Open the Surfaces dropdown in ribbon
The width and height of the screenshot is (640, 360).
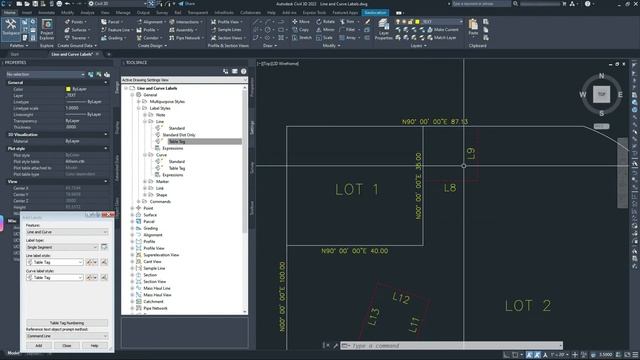(77, 30)
